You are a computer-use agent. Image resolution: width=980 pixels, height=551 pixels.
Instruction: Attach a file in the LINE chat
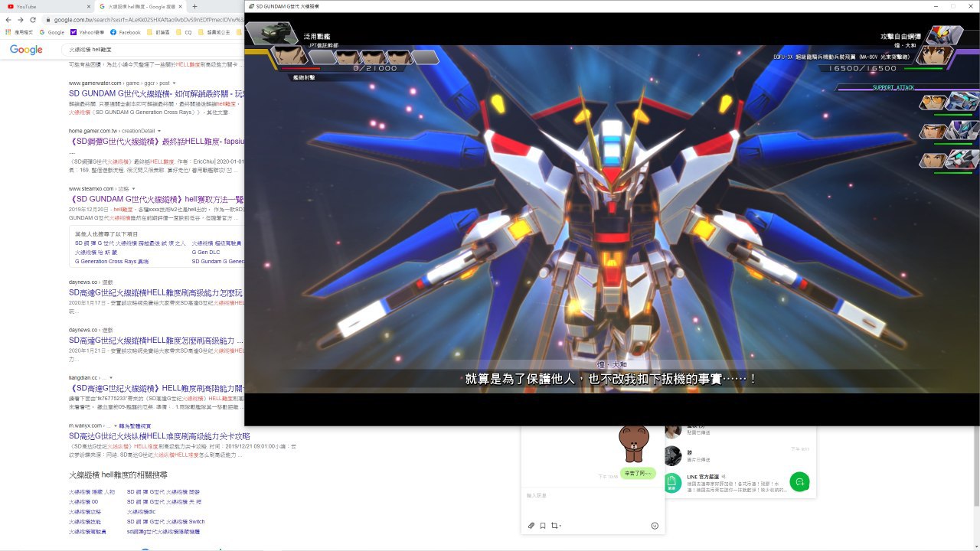tap(531, 526)
